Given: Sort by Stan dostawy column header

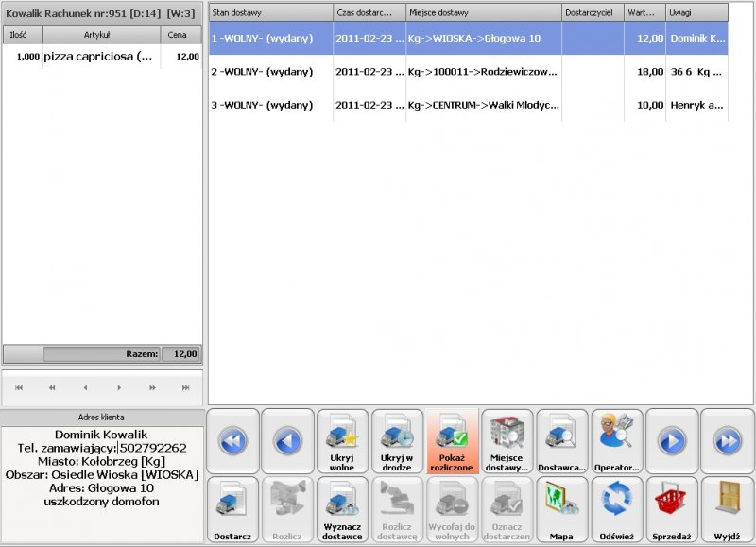Looking at the screenshot, I should (270, 13).
